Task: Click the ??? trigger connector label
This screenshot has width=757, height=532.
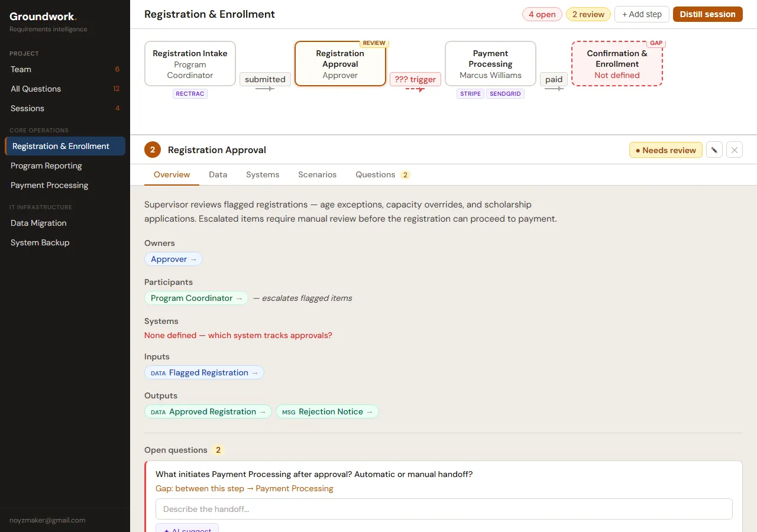Action: point(415,80)
